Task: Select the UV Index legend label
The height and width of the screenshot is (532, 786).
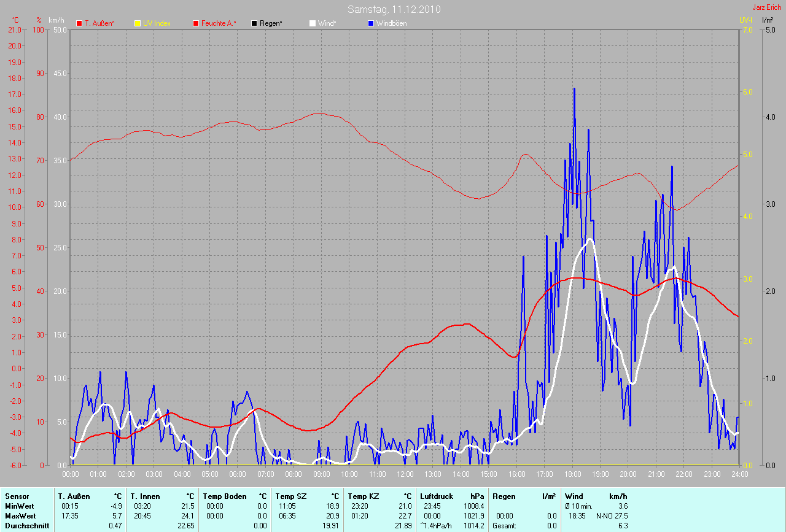Action: [x=157, y=23]
